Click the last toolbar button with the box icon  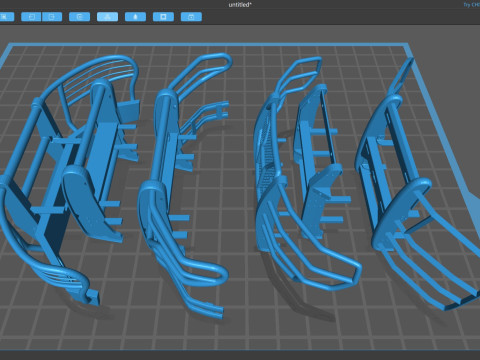[x=191, y=17]
